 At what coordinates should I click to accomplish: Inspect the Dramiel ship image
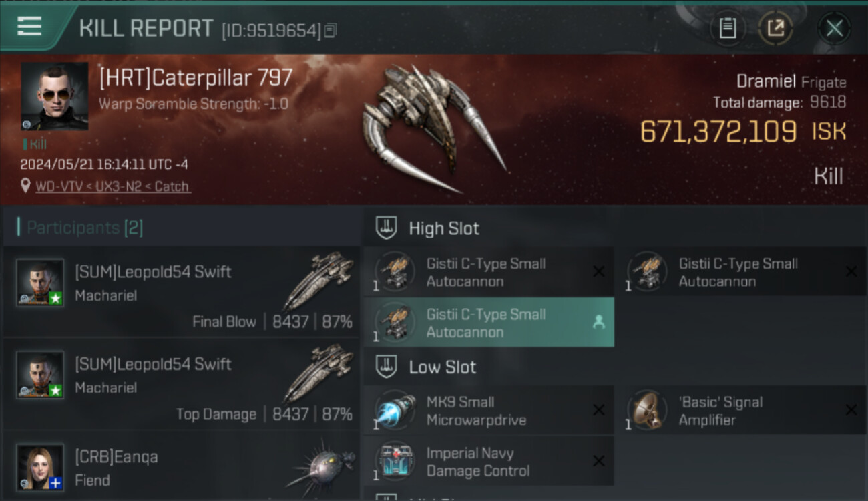[x=434, y=127]
